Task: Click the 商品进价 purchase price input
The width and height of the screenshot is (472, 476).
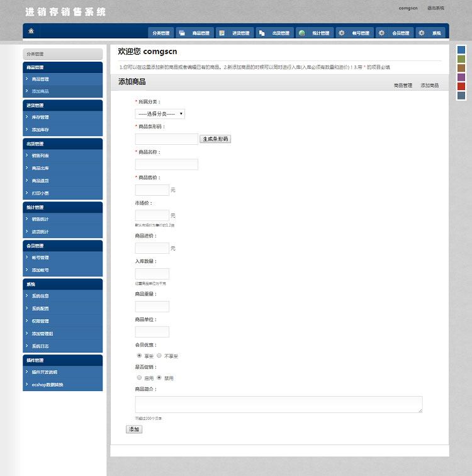Action: coord(152,248)
